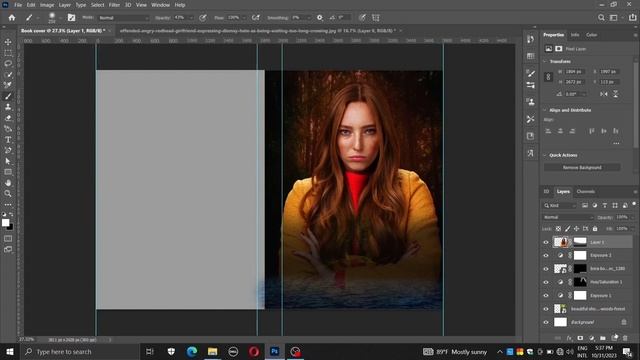The height and width of the screenshot is (360, 640).
Task: Toggle lock all icon in Layers panel
Action: coord(595,229)
